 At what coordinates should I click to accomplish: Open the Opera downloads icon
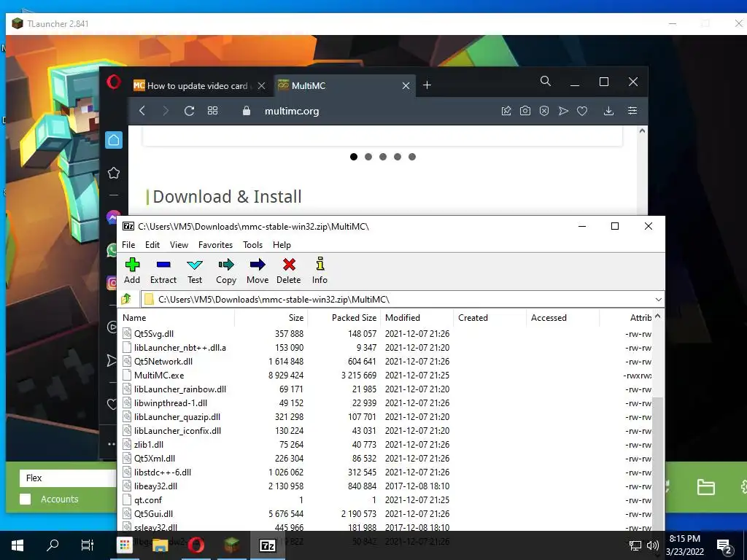click(x=608, y=111)
